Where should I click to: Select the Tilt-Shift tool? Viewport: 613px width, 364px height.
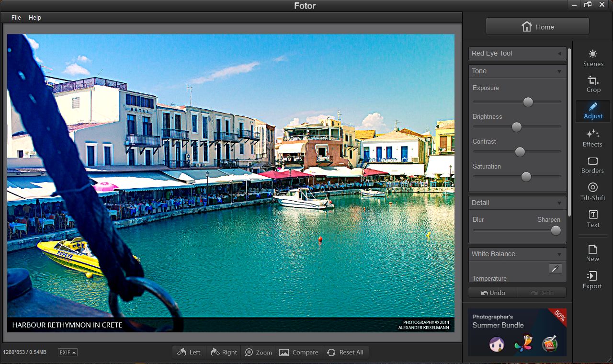(592, 192)
